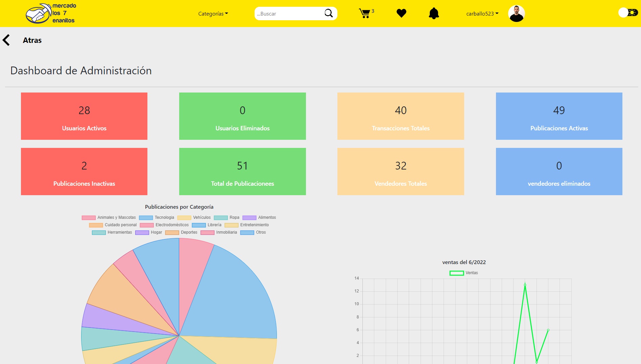
Task: Click the Dashboard de Administración heading
Action: pos(81,71)
